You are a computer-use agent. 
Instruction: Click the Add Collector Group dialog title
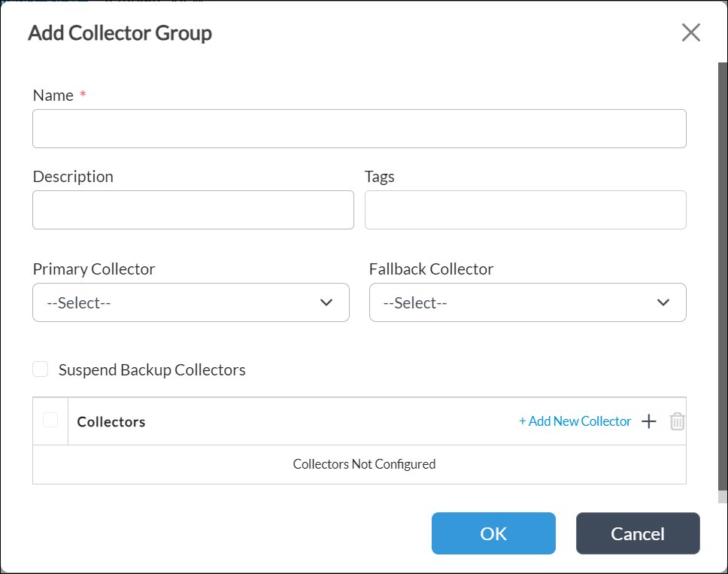click(x=120, y=33)
